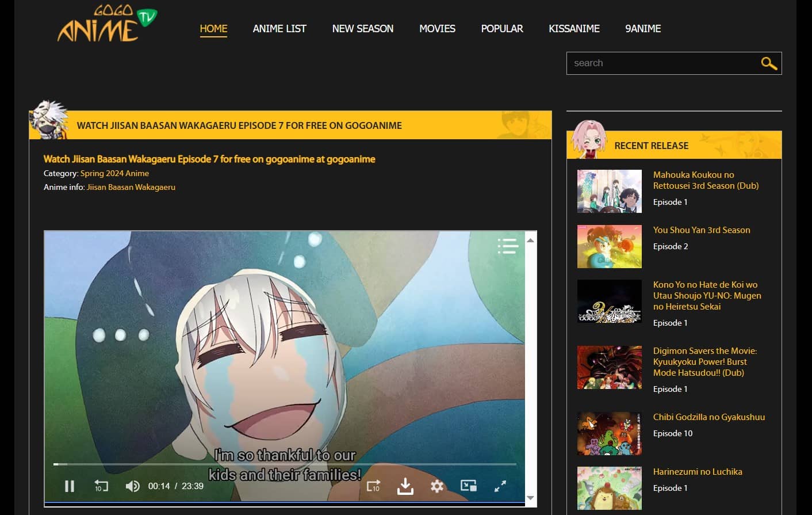Open the KISSANIME menu item

tap(574, 29)
